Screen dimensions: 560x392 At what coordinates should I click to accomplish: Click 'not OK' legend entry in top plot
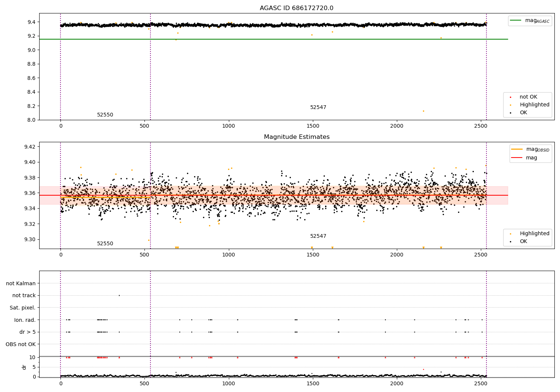(528, 97)
